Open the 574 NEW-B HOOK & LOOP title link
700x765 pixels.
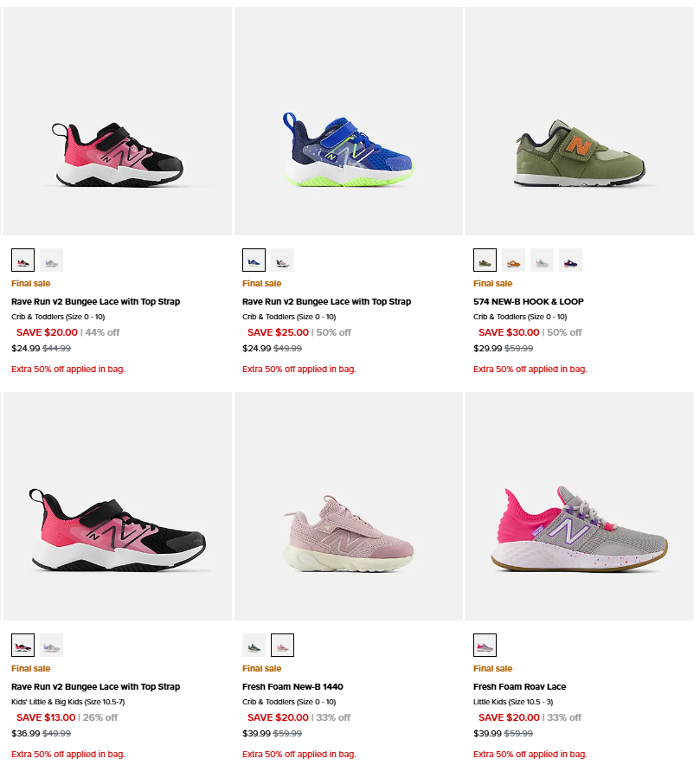coord(528,302)
